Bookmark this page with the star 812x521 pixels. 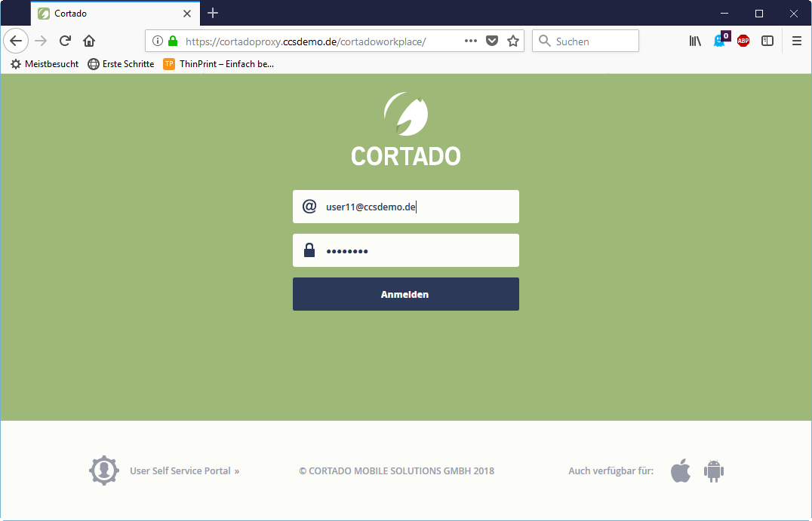point(512,41)
